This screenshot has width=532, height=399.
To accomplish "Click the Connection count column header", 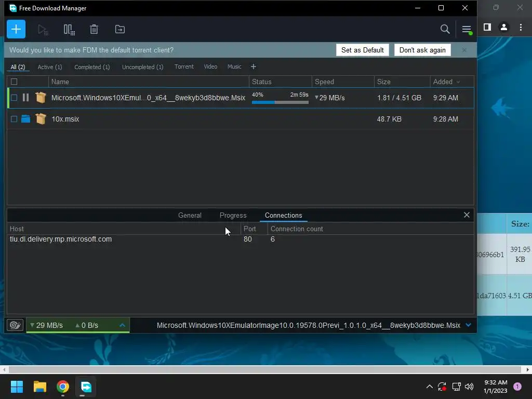I will (370, 229).
